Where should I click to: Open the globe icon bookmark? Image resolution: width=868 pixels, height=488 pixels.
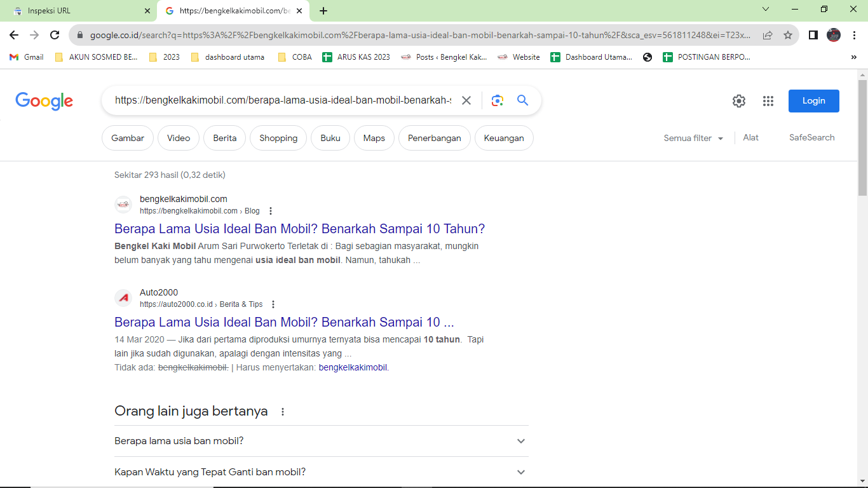648,57
